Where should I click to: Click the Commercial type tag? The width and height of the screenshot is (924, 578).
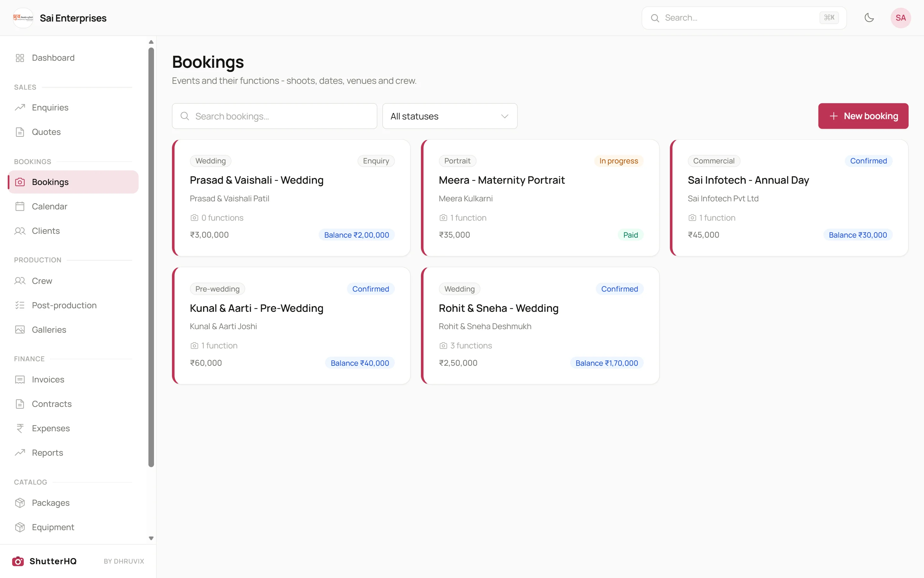click(714, 161)
